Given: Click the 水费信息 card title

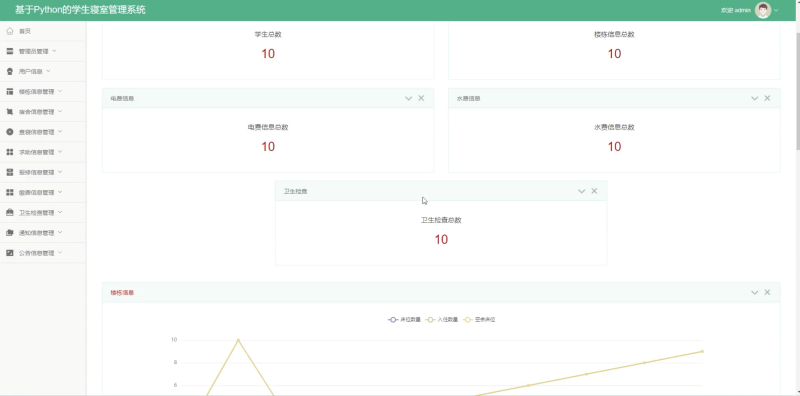Looking at the screenshot, I should (x=468, y=98).
